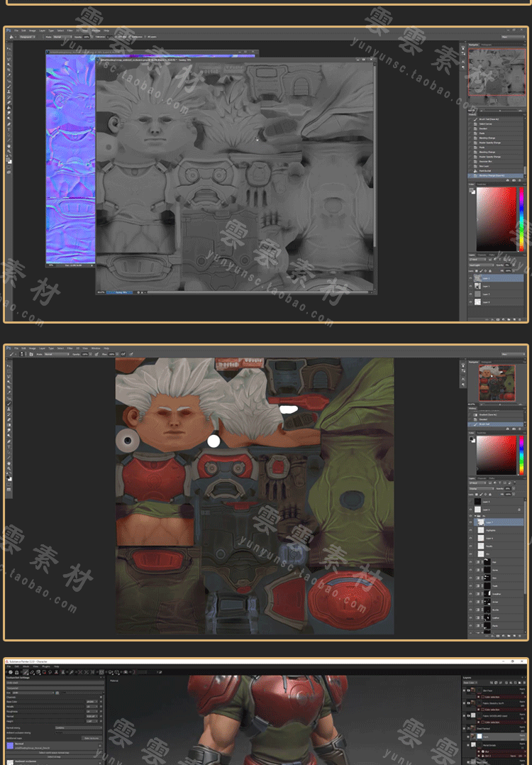Open blend mode dropdown in top Photoshop Layers
Viewport: 532px width, 765px height.
point(482,265)
